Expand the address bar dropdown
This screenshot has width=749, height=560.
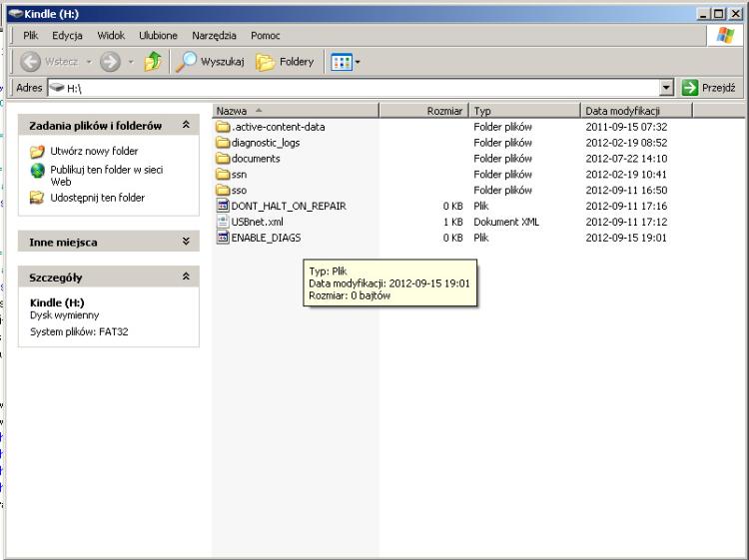click(666, 88)
